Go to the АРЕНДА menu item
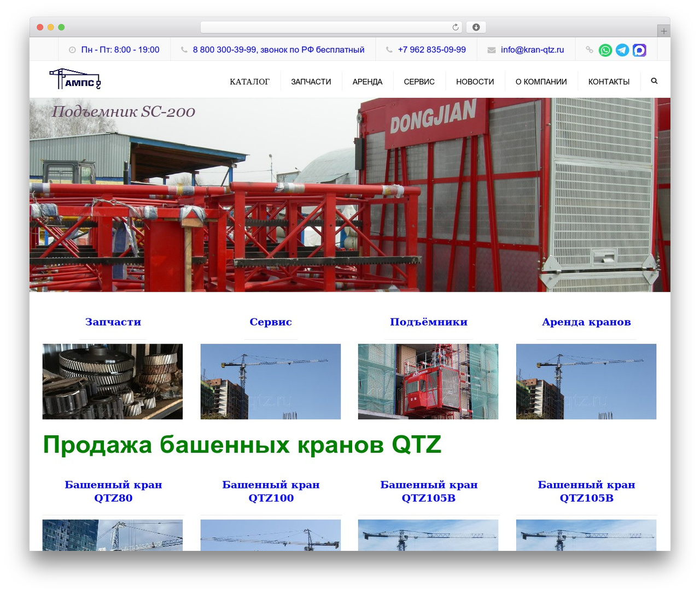 (x=367, y=82)
